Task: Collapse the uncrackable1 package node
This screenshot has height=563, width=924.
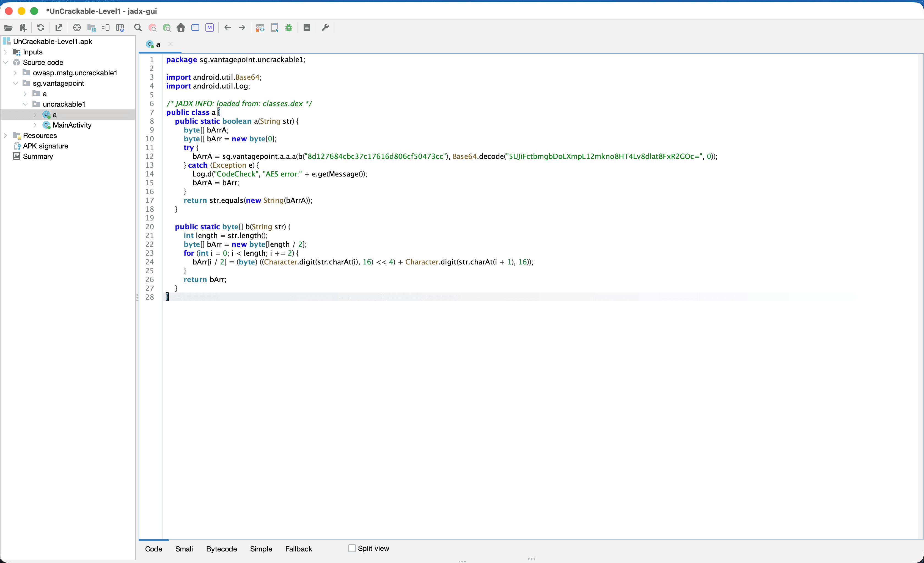Action: [x=25, y=104]
